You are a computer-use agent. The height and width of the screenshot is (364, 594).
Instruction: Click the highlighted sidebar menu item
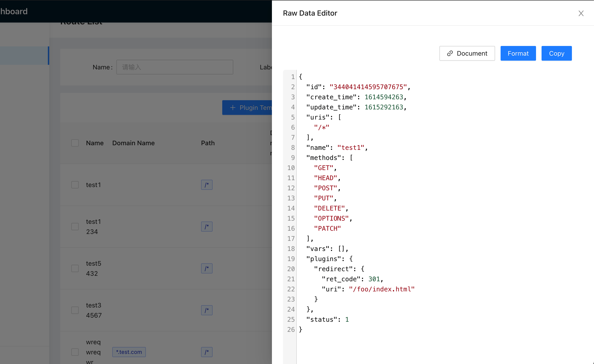point(24,56)
